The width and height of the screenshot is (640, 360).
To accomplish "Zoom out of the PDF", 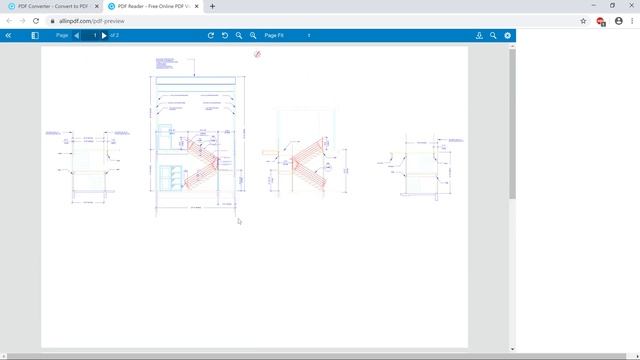I will pyautogui.click(x=239, y=36).
